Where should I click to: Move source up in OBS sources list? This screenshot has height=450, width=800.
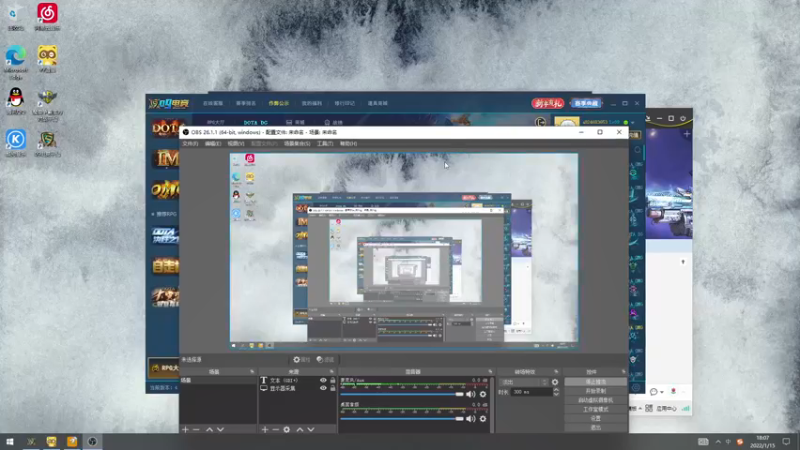pos(300,430)
